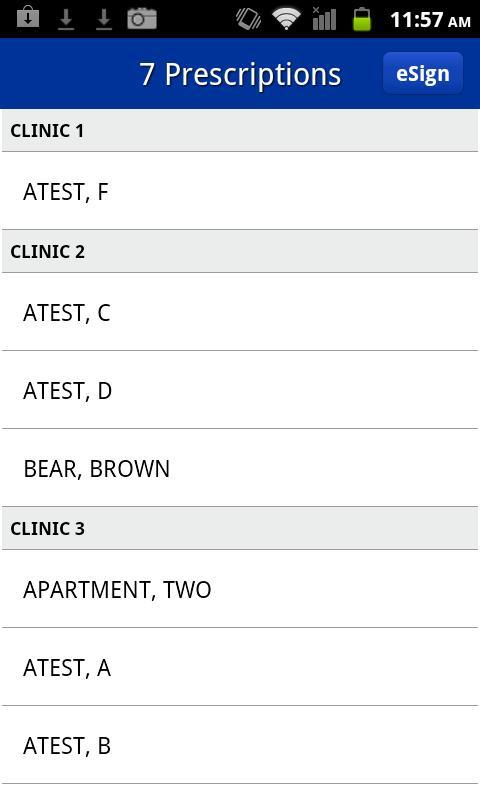This screenshot has width=480, height=800.
Task: Open ATEST, D prescription entry
Action: (240, 390)
